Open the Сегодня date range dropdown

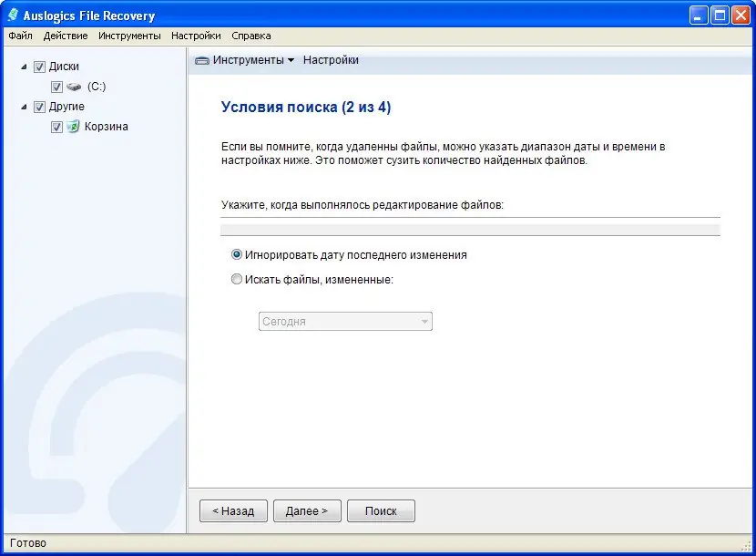(345, 322)
